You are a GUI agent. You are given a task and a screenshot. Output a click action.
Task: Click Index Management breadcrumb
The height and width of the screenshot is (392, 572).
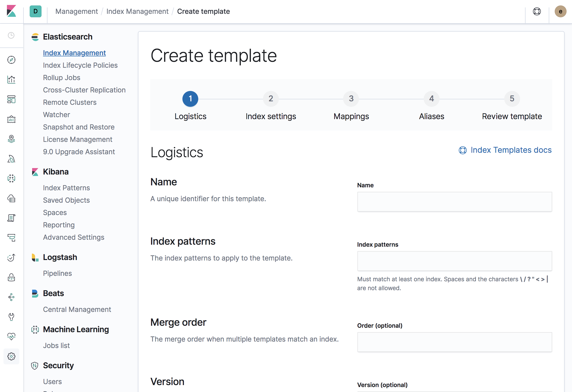137,11
